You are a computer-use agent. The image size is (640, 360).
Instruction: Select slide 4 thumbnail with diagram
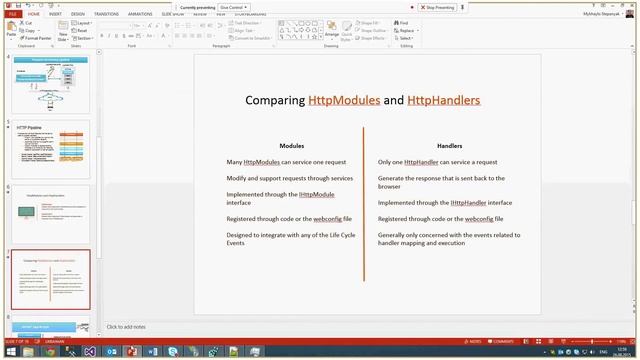coord(51,84)
